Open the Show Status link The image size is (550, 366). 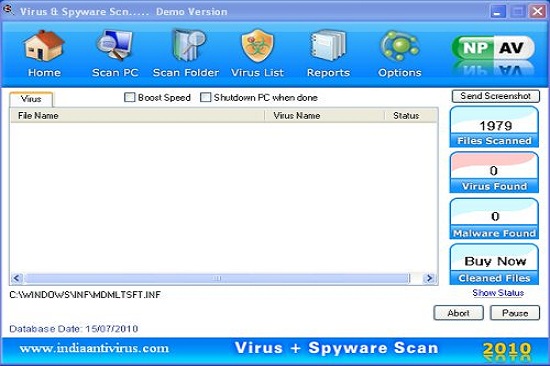point(498,293)
